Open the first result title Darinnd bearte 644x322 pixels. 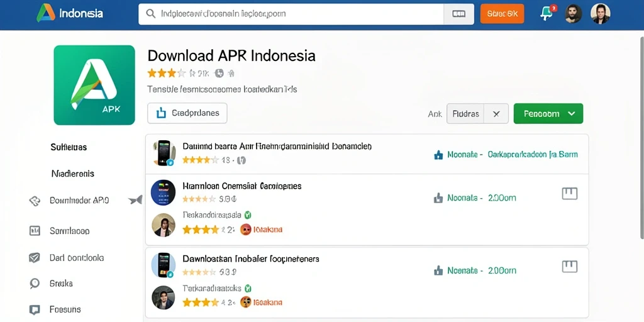(277, 146)
